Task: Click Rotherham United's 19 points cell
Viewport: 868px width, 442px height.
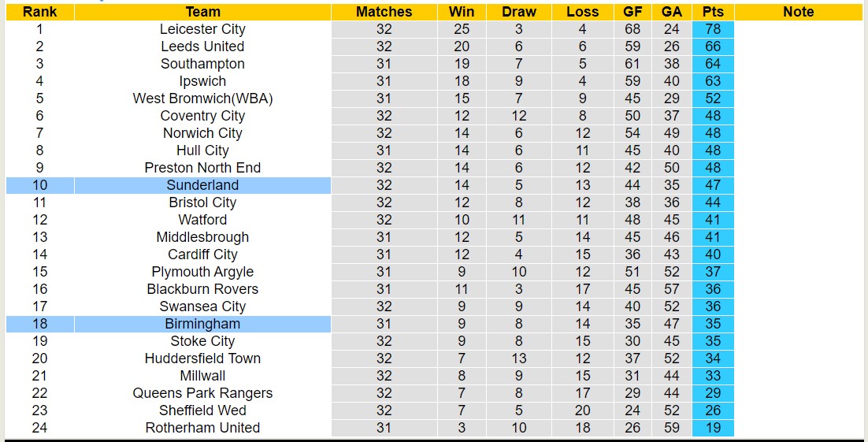Action: coord(713,428)
